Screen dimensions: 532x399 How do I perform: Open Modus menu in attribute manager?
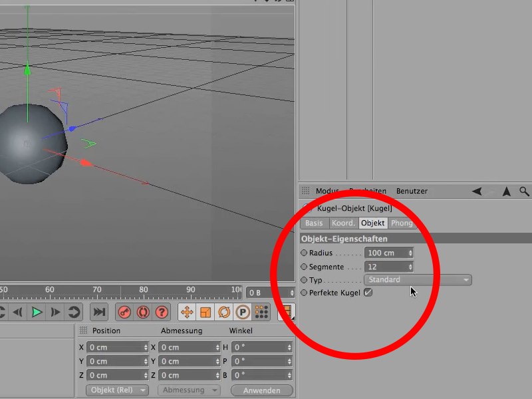(x=327, y=191)
